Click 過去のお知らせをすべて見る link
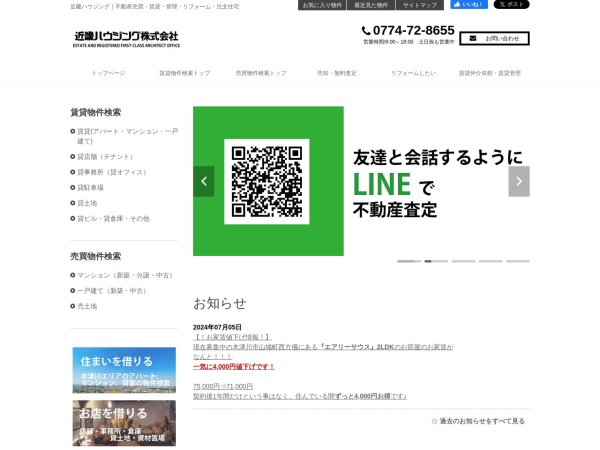The width and height of the screenshot is (600, 450). click(x=482, y=421)
